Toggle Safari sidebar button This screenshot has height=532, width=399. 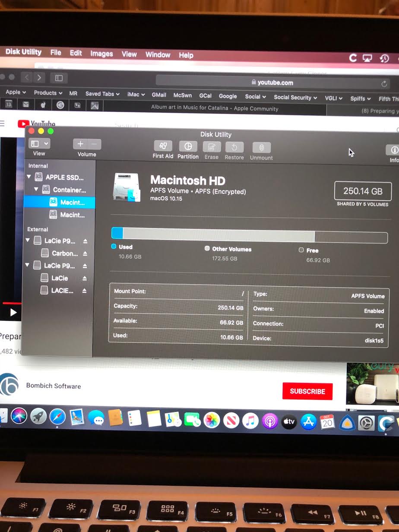pyautogui.click(x=59, y=78)
